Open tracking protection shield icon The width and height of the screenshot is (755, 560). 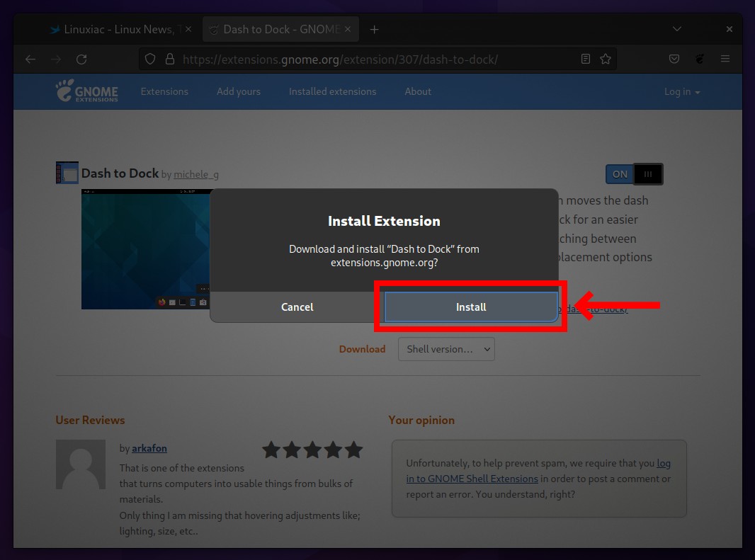[150, 59]
